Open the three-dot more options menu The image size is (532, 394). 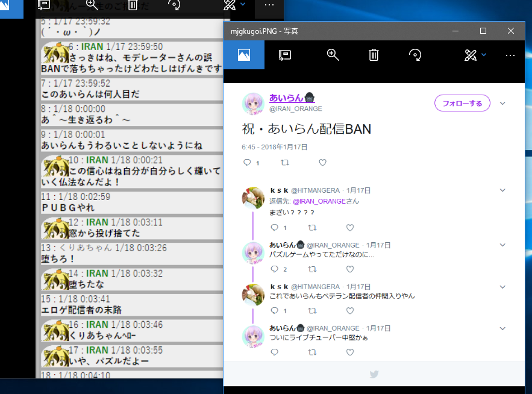tap(510, 55)
